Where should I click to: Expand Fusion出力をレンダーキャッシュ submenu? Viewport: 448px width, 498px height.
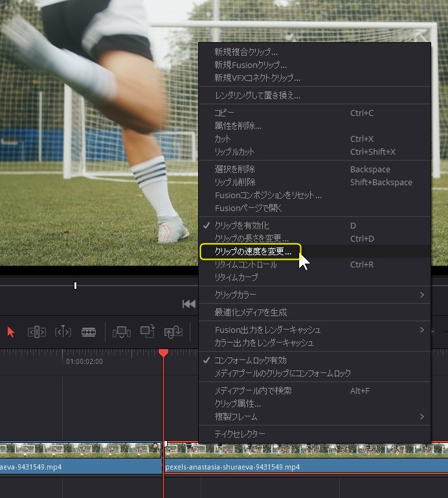tap(315, 330)
